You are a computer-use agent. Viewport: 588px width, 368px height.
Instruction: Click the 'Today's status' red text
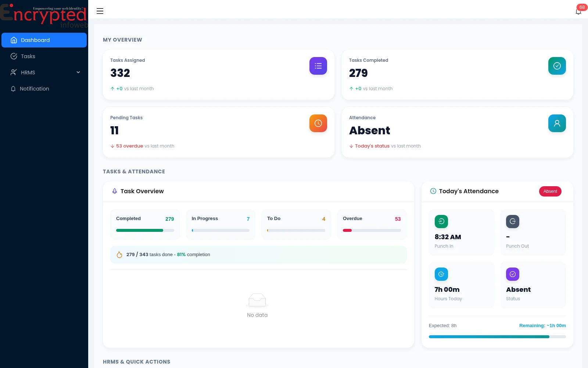[x=372, y=146]
